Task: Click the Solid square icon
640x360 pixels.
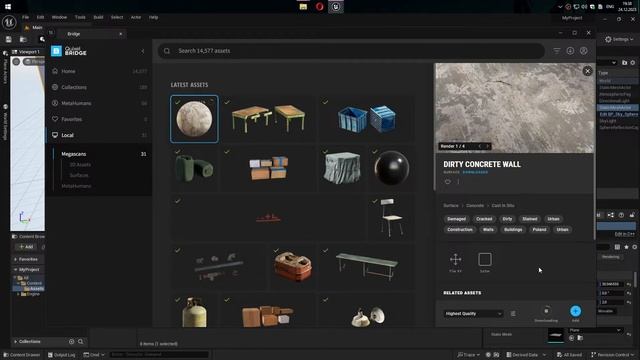Action: 485,259
